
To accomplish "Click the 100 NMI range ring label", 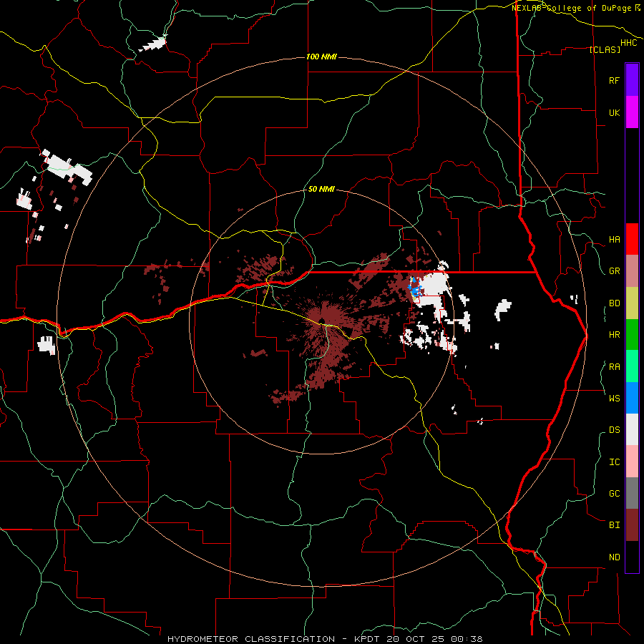I will coord(321,57).
